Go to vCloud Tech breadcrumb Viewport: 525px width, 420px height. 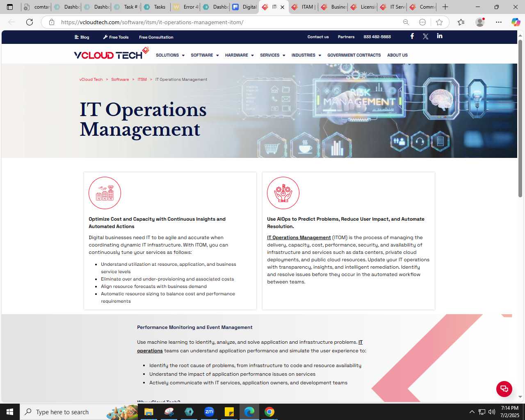91,80
